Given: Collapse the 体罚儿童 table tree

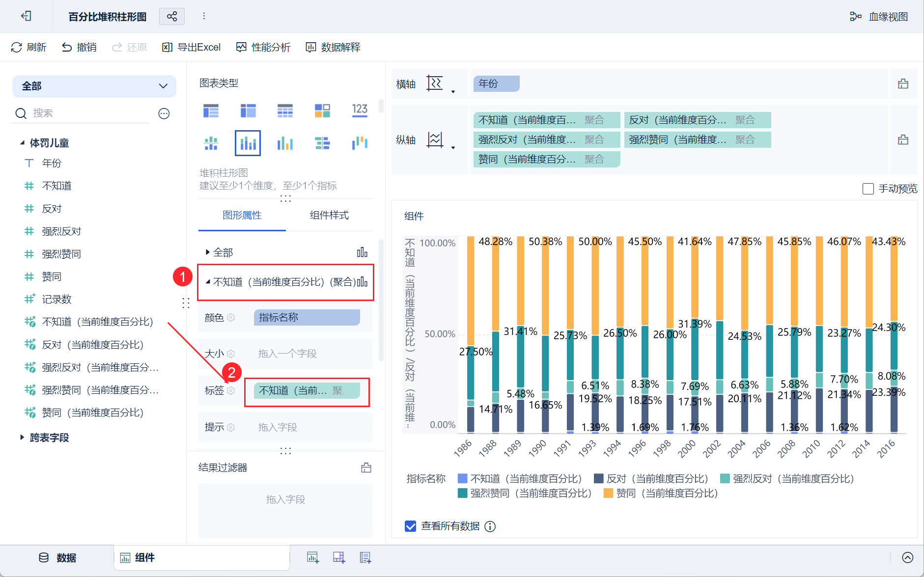Looking at the screenshot, I should 22,143.
